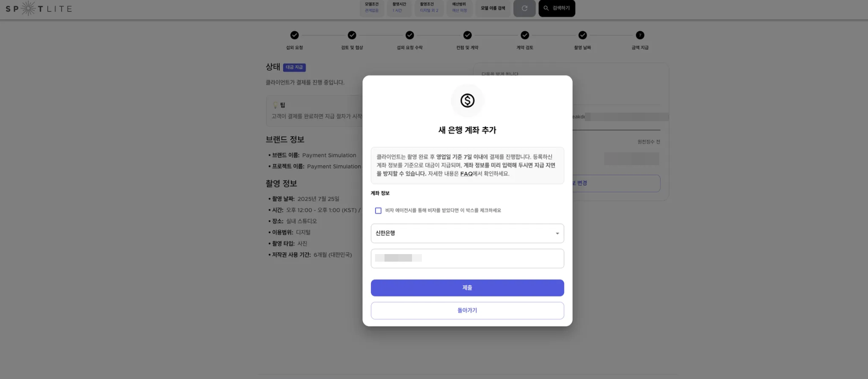Screen dimensions: 868x379
Task: Click the 대금 지급 status badge
Action: click(x=294, y=67)
